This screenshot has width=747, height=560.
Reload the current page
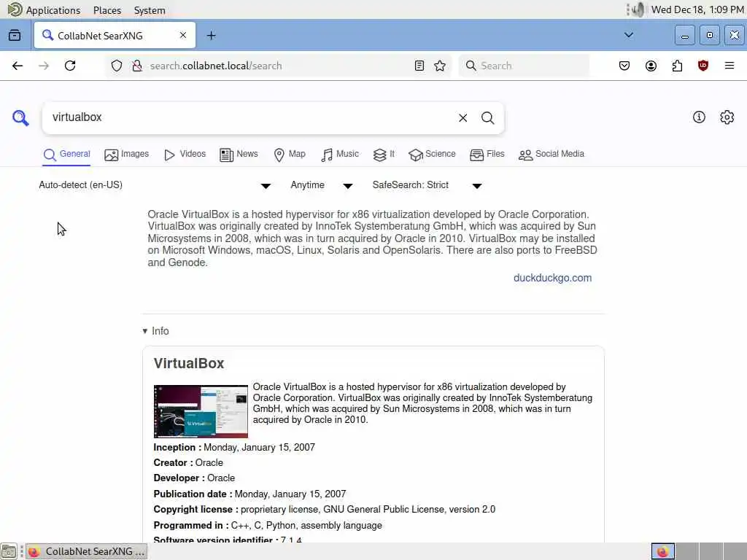click(70, 66)
